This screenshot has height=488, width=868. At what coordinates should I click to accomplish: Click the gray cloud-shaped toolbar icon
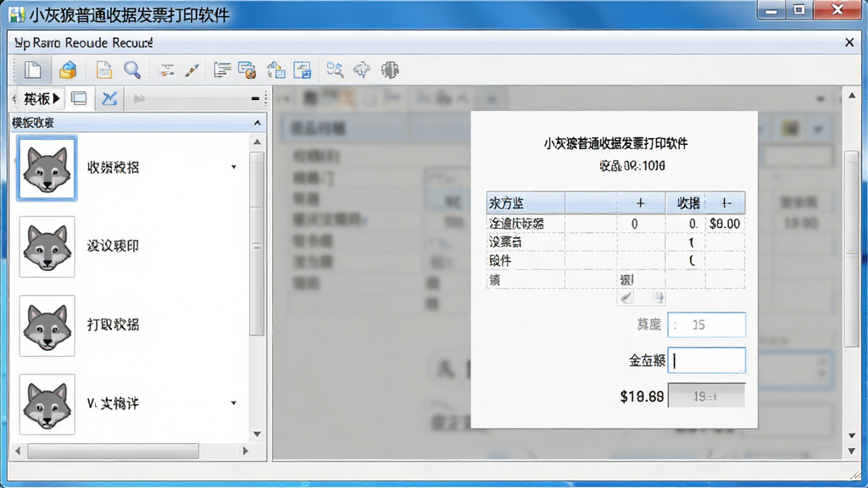pyautogui.click(x=361, y=70)
